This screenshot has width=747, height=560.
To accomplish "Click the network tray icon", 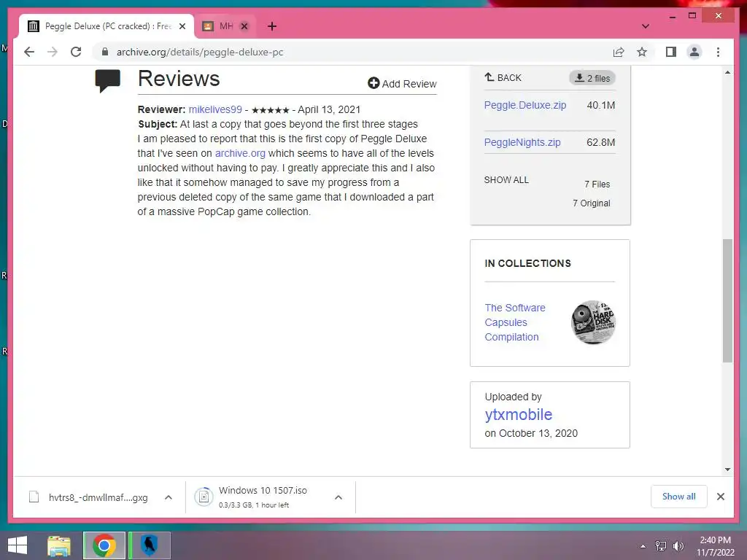I will (661, 546).
